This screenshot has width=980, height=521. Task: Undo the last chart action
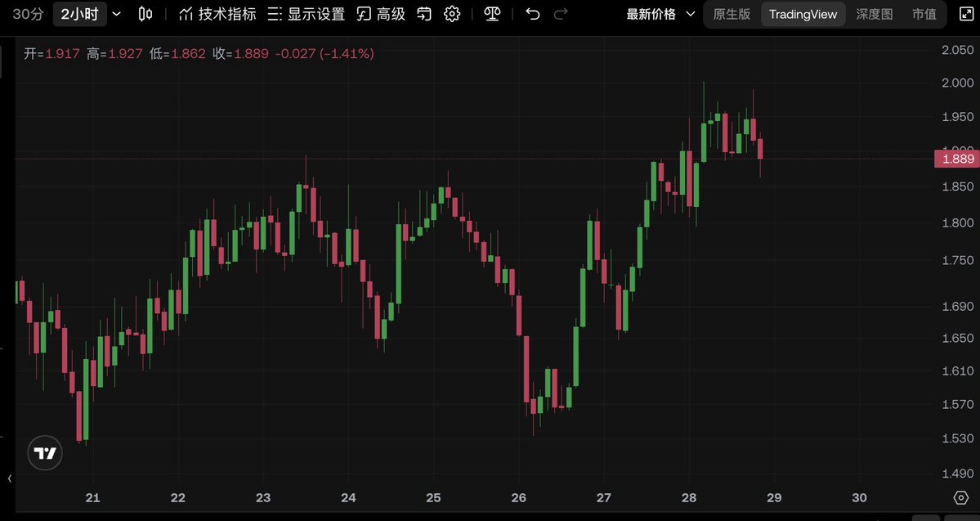click(533, 14)
